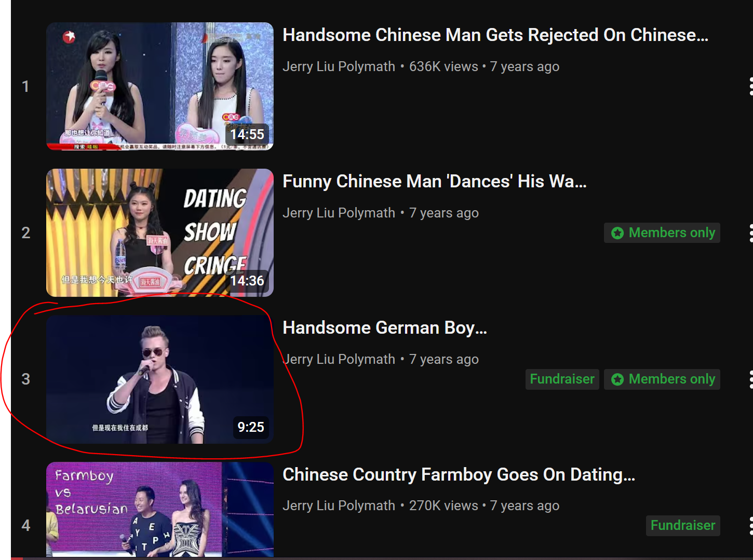
Task: Play the 9:25 German boy video thumbnail
Action: (x=160, y=379)
